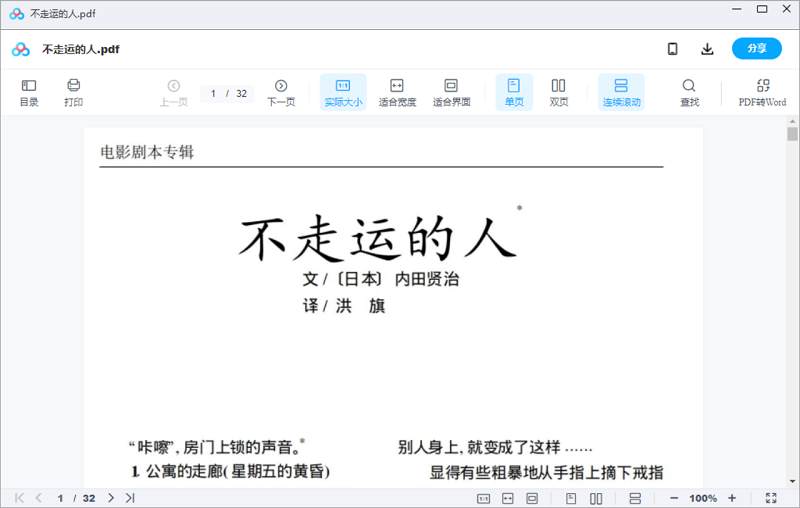Click the 分享 share button

pos(757,49)
